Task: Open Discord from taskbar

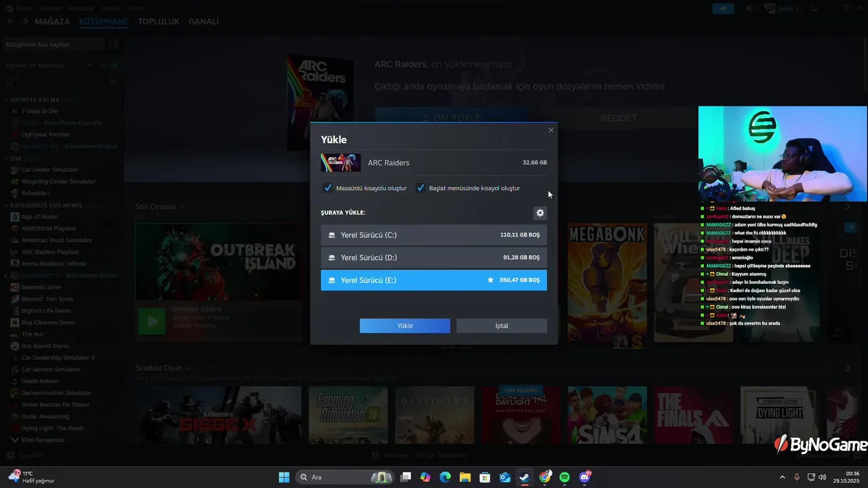Action: click(585, 477)
